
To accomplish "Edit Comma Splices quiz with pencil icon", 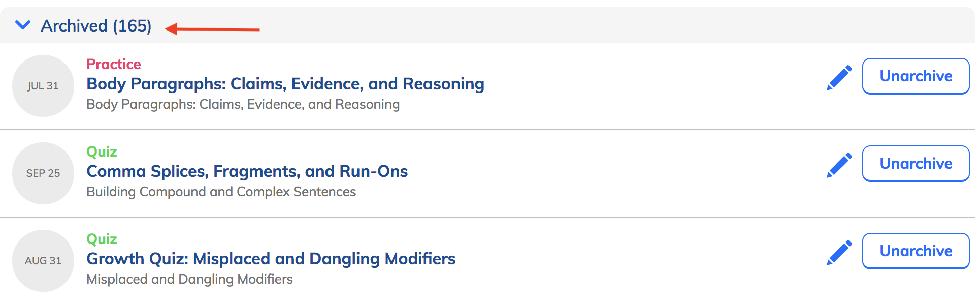I will 839,165.
